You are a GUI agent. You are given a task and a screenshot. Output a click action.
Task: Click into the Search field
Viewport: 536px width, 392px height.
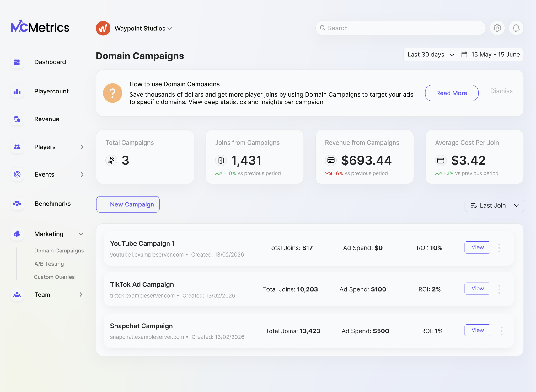pyautogui.click(x=400, y=28)
